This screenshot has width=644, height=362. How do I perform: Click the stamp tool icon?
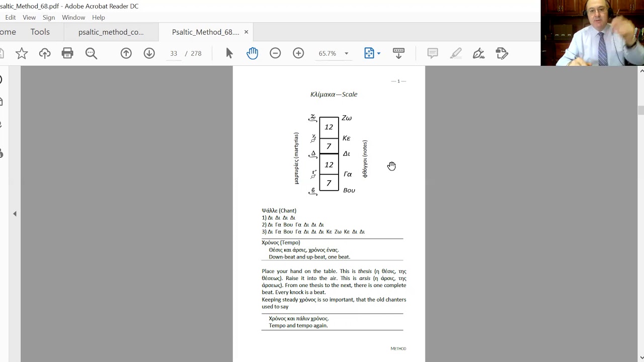tap(502, 53)
